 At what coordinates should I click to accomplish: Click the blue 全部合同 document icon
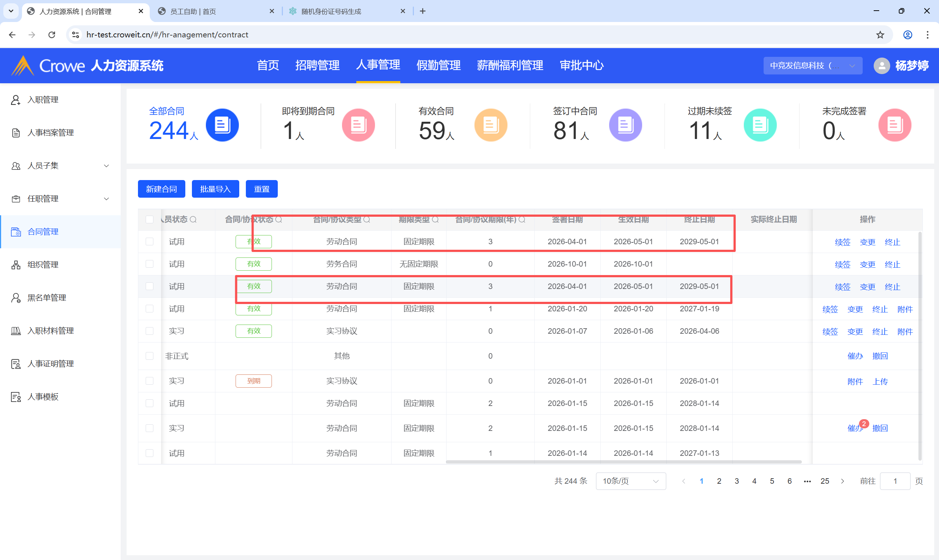[222, 125]
